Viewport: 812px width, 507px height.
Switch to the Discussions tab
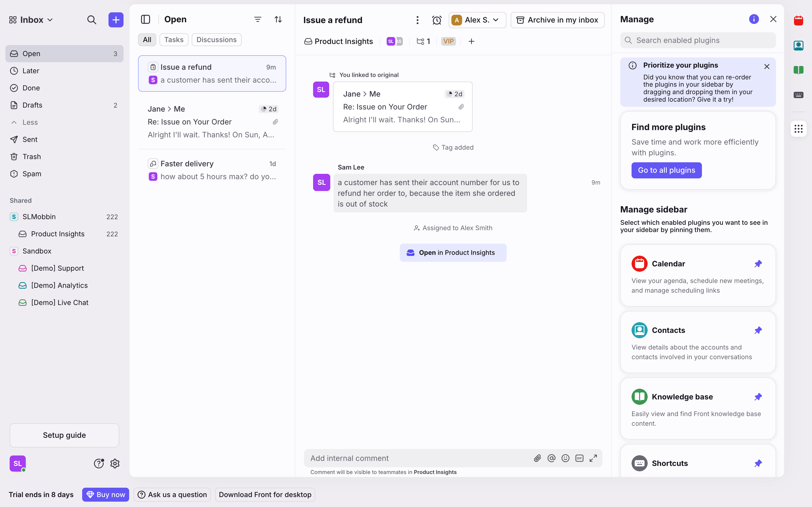[216, 40]
